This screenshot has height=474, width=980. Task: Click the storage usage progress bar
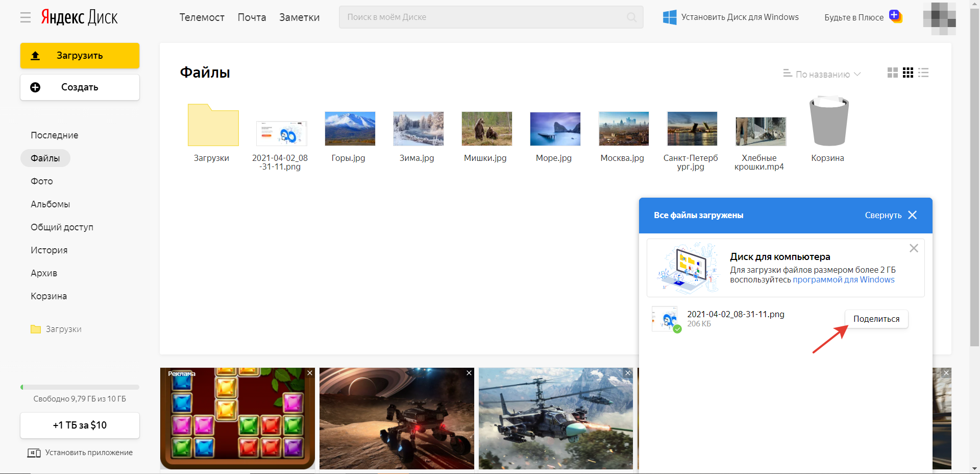point(80,387)
